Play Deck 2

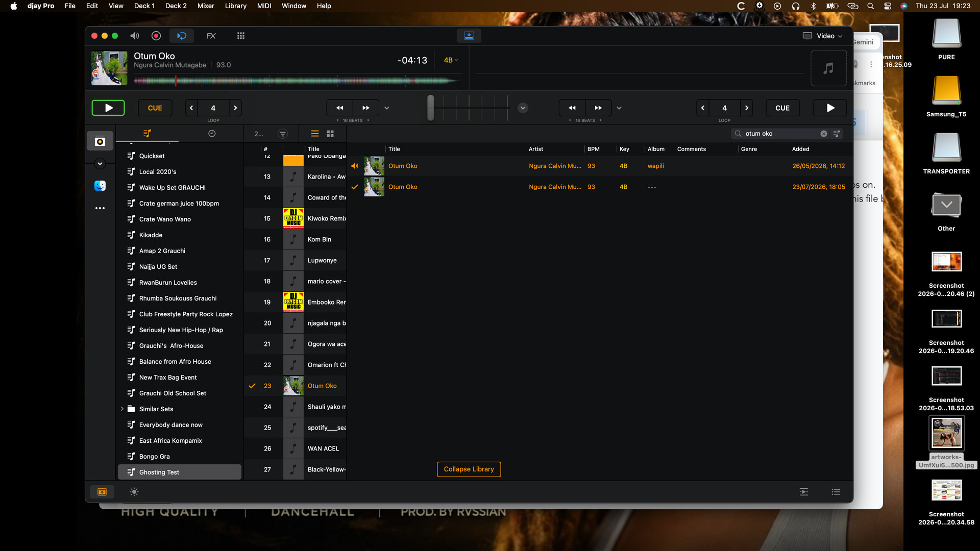[830, 108]
